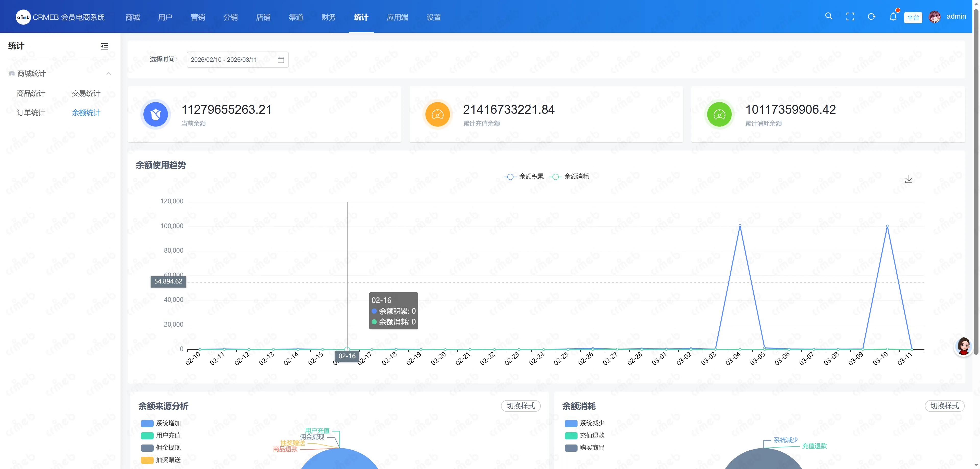Open the admin user menu
Viewport: 980px width, 469px height.
957,16
